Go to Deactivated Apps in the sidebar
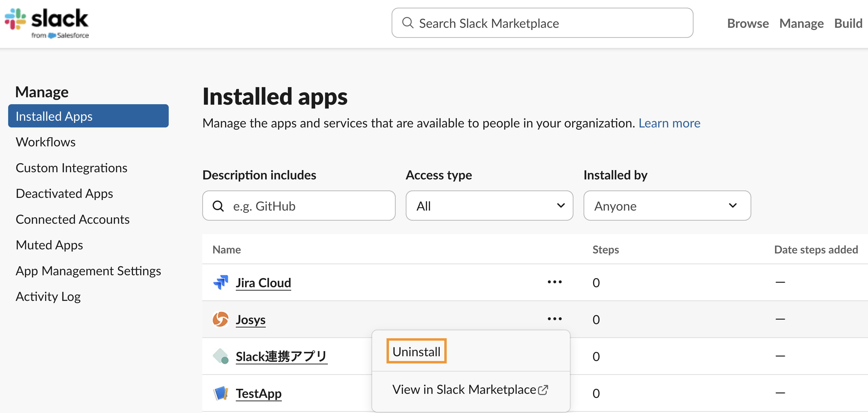868x413 pixels. click(x=64, y=193)
